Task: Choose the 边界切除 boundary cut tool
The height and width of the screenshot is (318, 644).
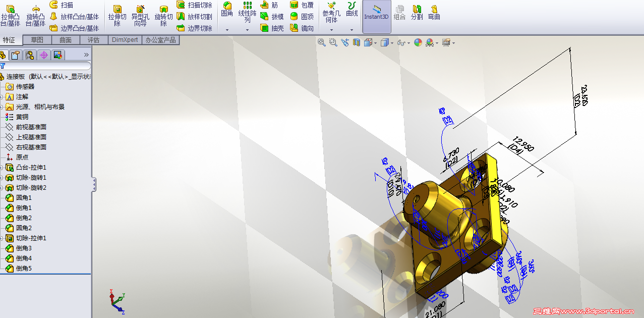Action: (194, 28)
